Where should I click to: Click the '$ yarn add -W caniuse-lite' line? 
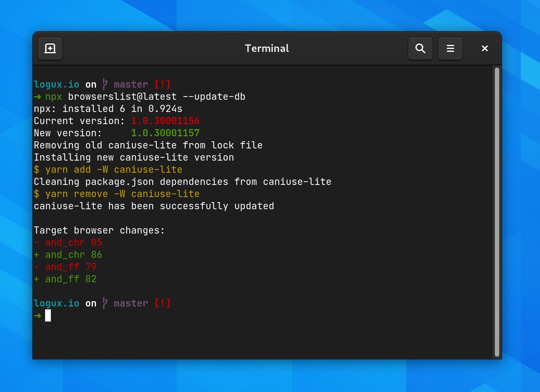click(108, 170)
